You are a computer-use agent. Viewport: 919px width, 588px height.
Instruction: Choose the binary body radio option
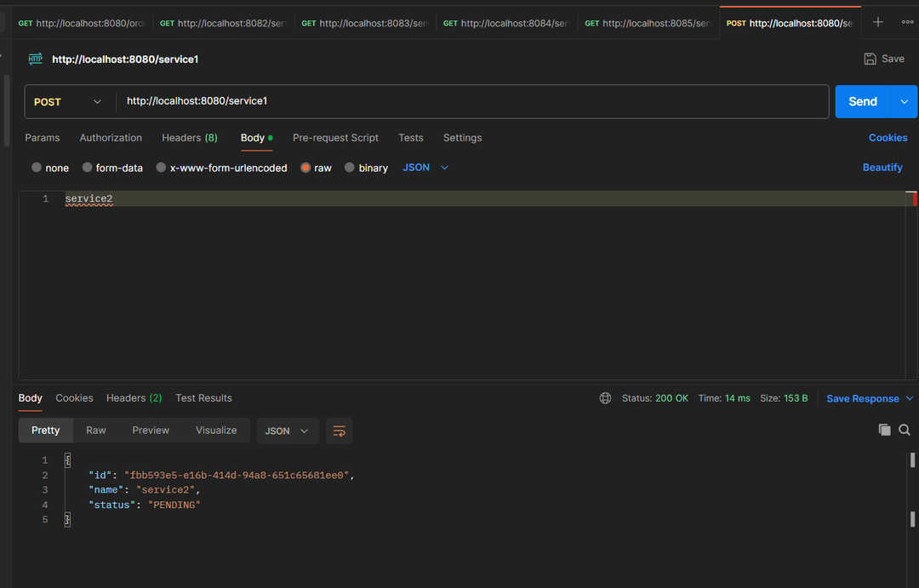pos(350,168)
